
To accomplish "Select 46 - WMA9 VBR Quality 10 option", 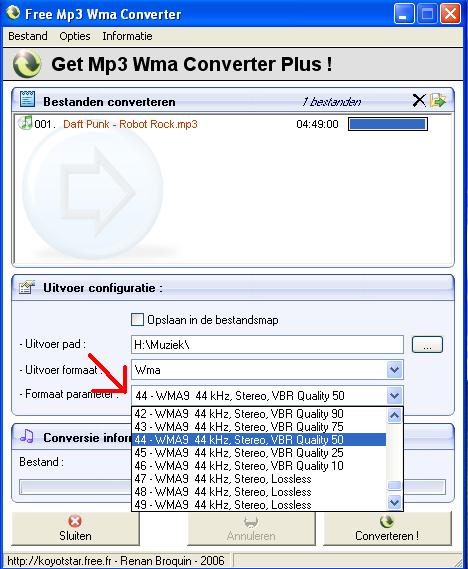I will pos(259,466).
